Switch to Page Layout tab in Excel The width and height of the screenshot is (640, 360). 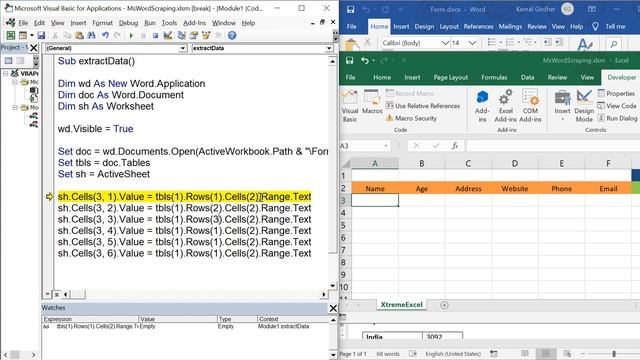click(451, 77)
